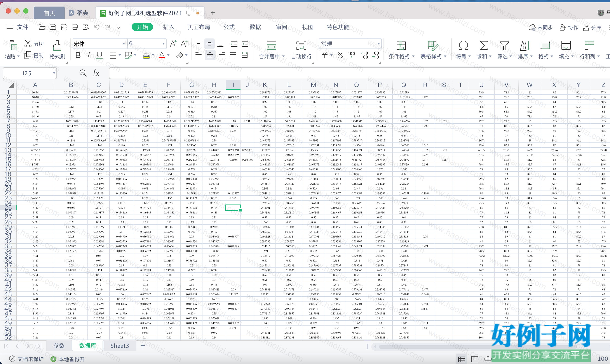Click the 分享 share button
This screenshot has height=364, width=610.
coord(592,28)
